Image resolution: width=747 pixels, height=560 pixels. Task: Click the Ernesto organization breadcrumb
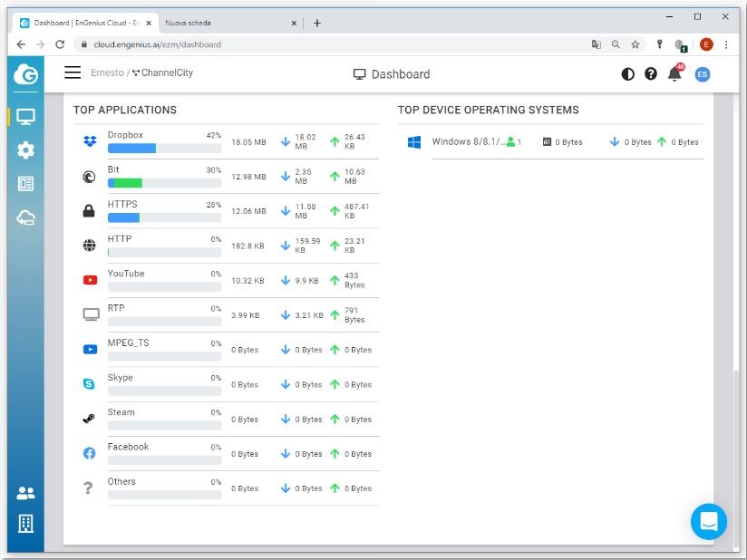tap(107, 73)
